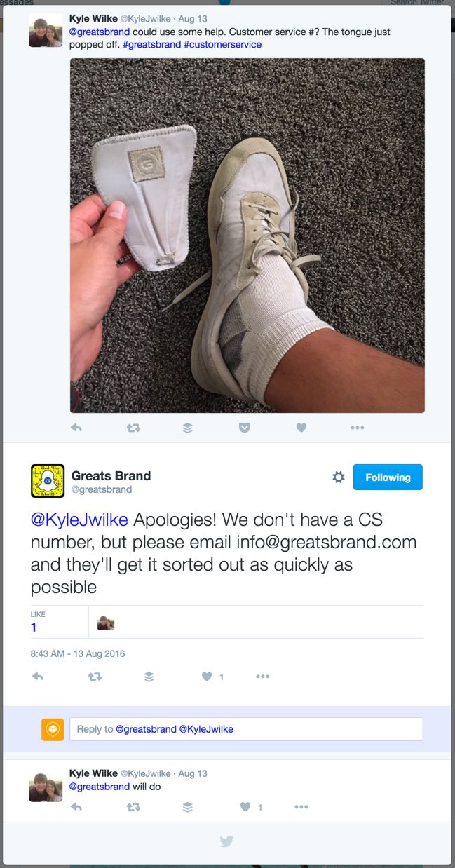The width and height of the screenshot is (455, 868).
Task: Open more options on the top tweet
Action: coord(357,428)
